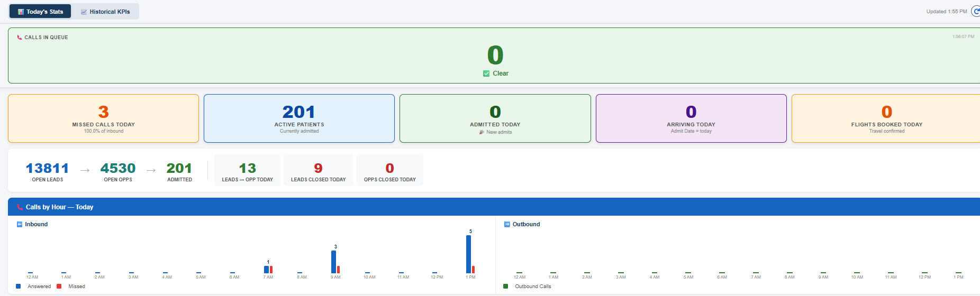
Task: Click the green Clear checkmark icon
Action: tap(486, 73)
